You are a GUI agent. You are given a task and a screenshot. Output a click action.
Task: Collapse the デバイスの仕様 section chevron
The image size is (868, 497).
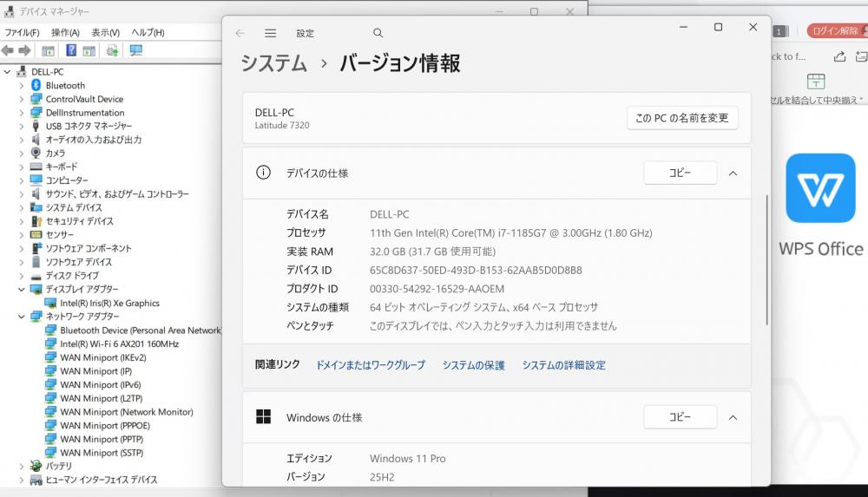coord(733,173)
